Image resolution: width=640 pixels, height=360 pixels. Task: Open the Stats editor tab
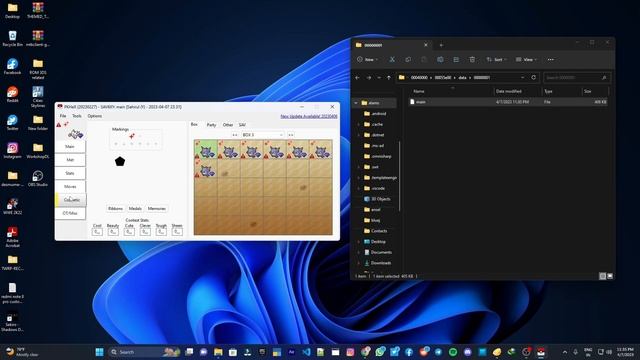70,173
